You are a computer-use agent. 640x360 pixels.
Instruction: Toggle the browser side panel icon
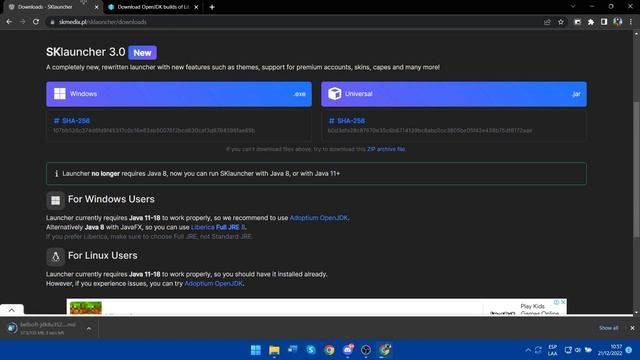click(x=604, y=22)
